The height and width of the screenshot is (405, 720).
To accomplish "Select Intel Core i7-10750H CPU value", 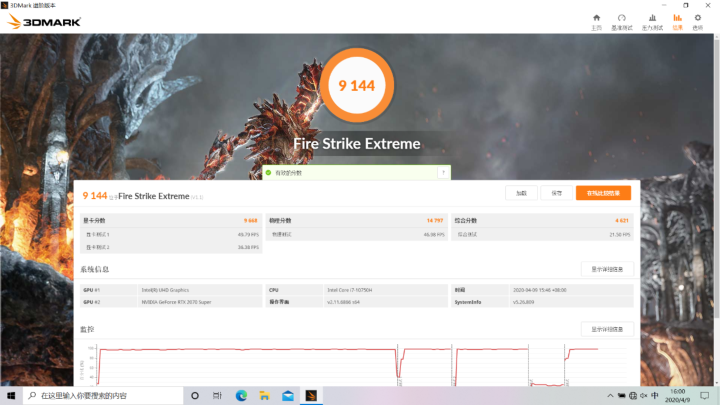I will click(x=349, y=290).
